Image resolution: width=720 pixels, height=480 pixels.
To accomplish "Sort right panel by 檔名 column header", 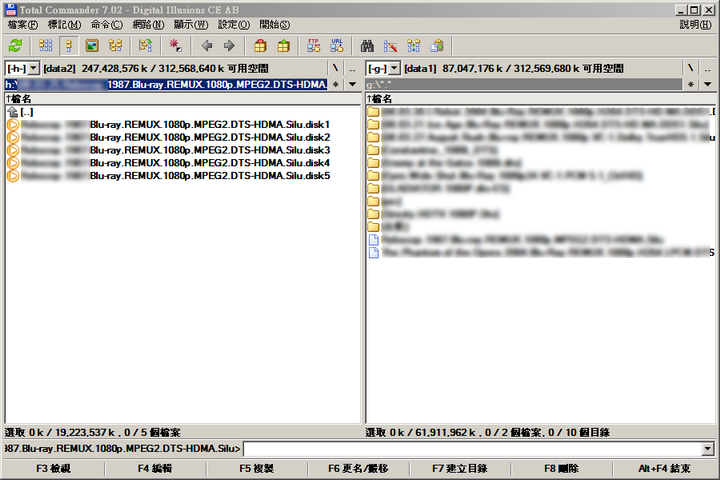I will click(540, 98).
